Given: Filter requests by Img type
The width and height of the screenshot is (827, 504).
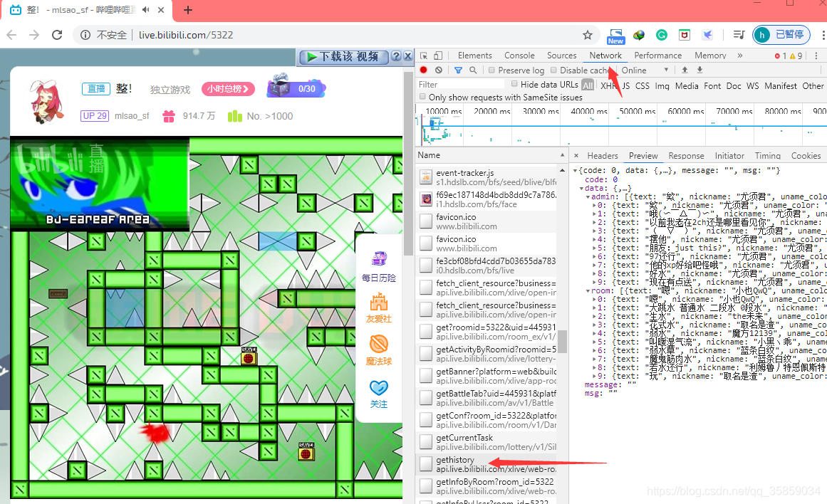Looking at the screenshot, I should point(662,85).
